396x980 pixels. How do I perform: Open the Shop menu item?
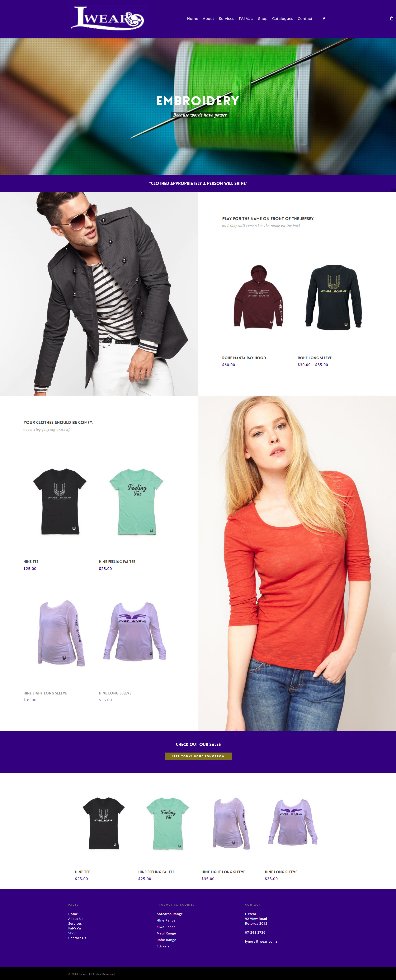pos(263,19)
